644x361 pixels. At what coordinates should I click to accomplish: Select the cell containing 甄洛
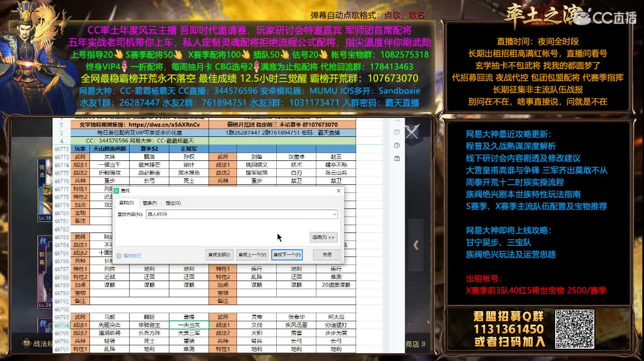pos(149,156)
